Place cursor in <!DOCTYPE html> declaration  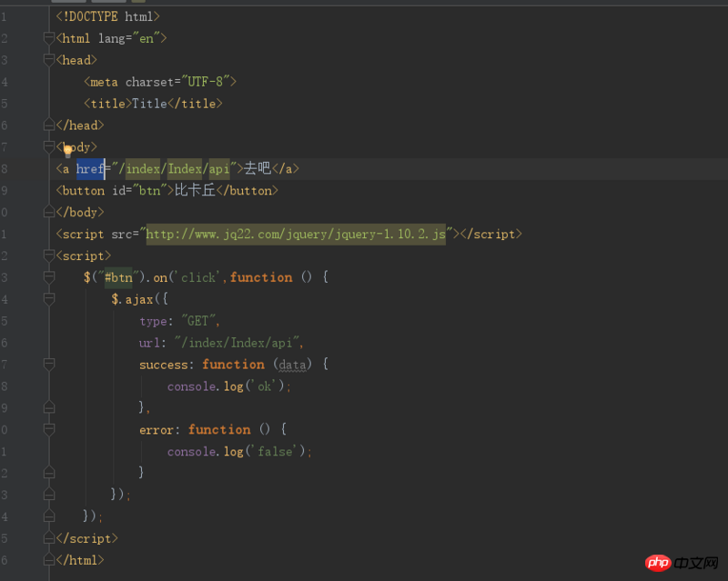[107, 16]
